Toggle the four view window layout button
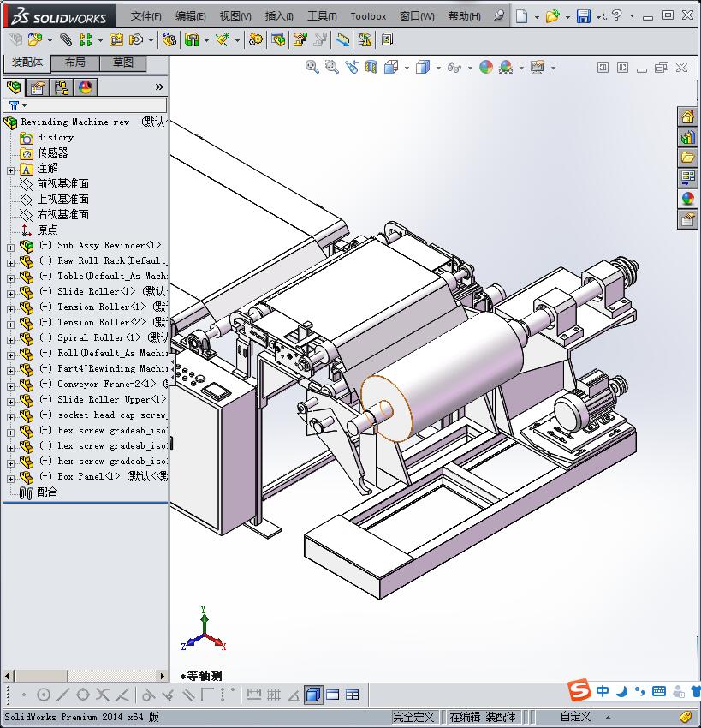This screenshot has width=701, height=728. 352,695
